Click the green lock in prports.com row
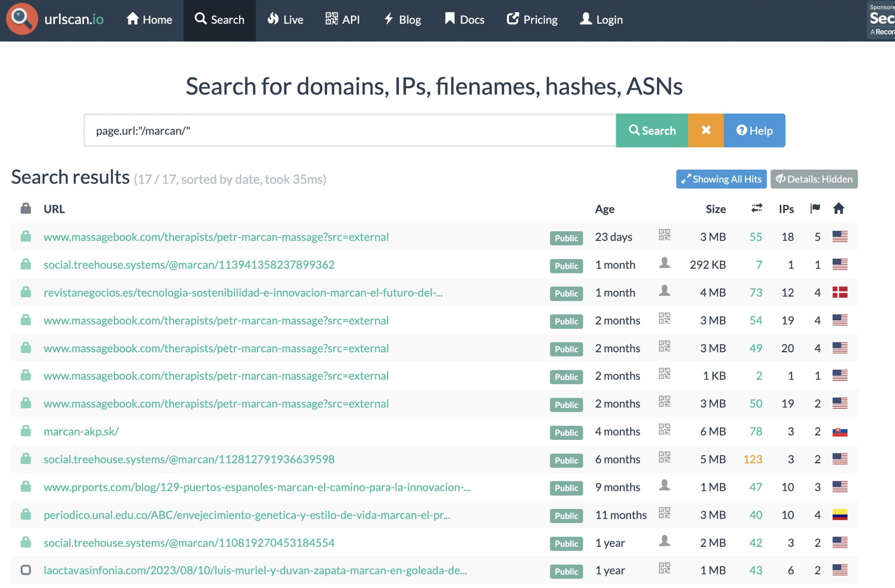The height and width of the screenshot is (588, 895). tap(26, 487)
